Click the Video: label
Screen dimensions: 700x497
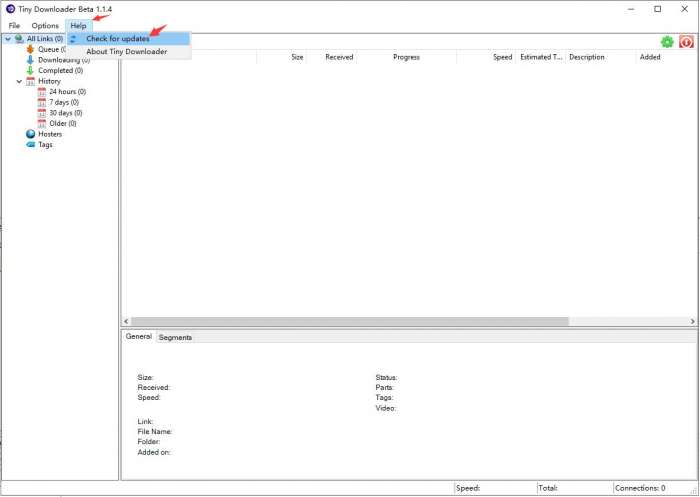point(385,408)
